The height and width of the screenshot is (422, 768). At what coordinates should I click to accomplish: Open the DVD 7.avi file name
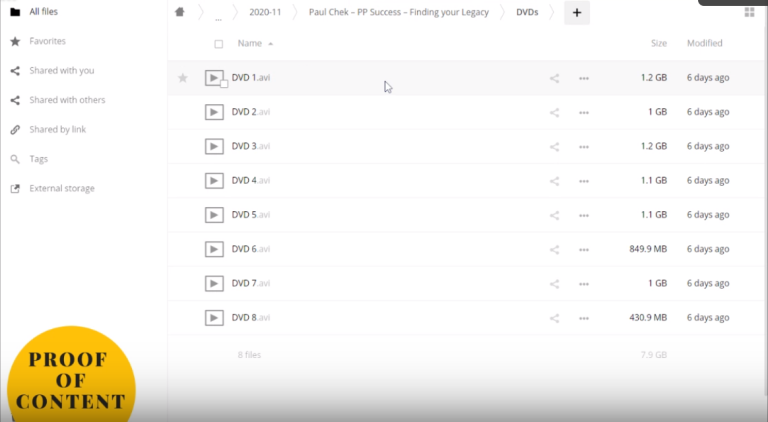click(251, 283)
